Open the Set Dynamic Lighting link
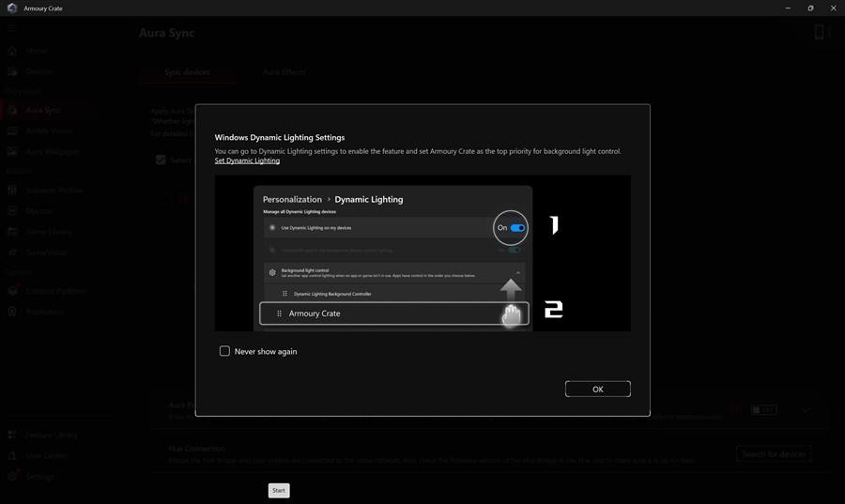Screen dimensions: 845x504 pyautogui.click(x=247, y=160)
